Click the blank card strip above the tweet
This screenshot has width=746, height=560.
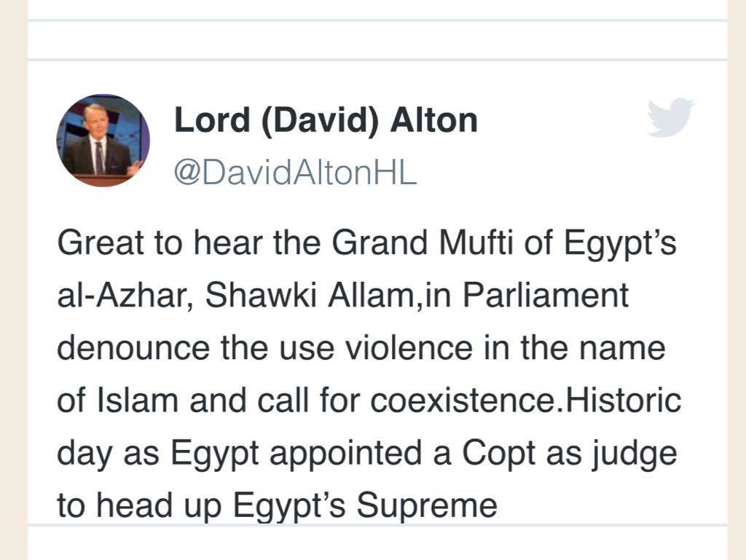coord(377,41)
